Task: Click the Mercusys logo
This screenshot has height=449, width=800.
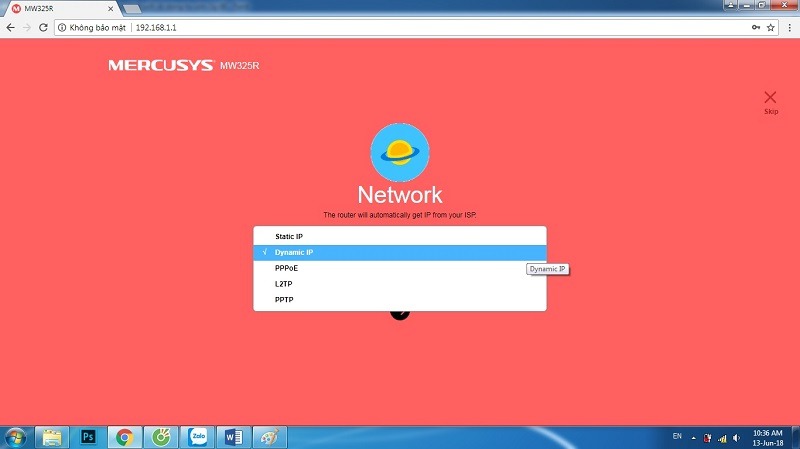Action: [x=161, y=65]
